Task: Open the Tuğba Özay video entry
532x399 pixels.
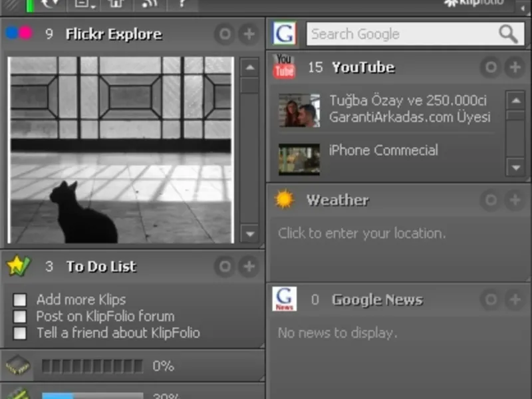Action: (x=385, y=109)
